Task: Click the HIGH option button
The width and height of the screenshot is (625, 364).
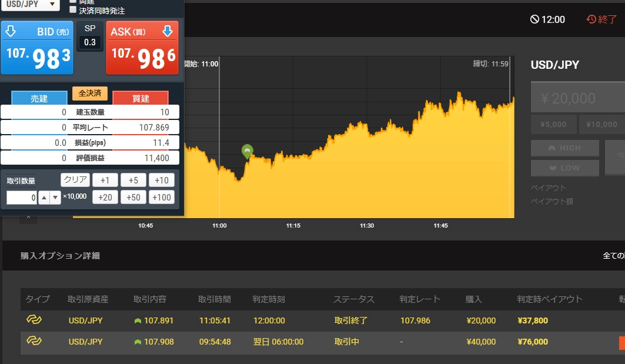Action: pos(565,148)
